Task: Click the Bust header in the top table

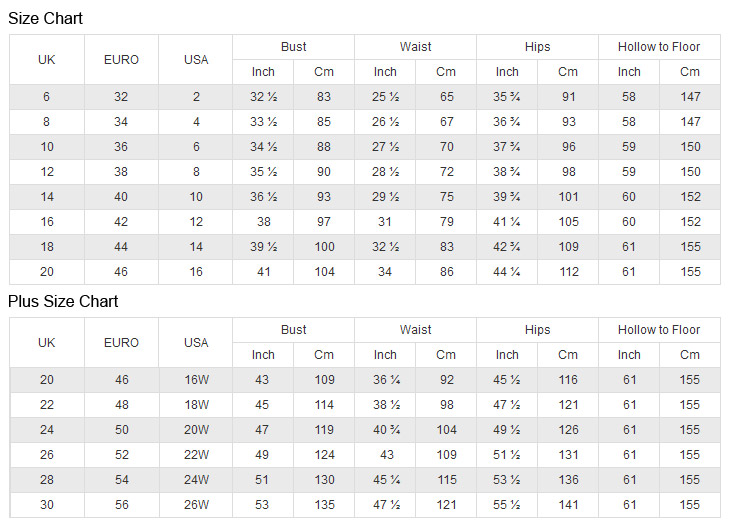Action: [x=293, y=47]
